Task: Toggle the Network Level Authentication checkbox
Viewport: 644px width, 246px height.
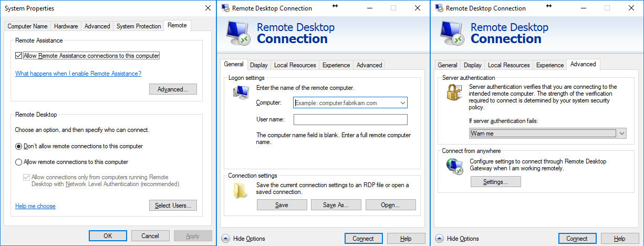Action: (26, 178)
